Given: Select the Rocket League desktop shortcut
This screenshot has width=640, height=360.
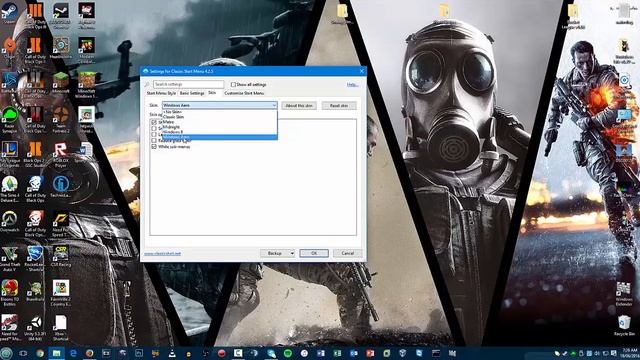Looking at the screenshot, I should point(35,258).
